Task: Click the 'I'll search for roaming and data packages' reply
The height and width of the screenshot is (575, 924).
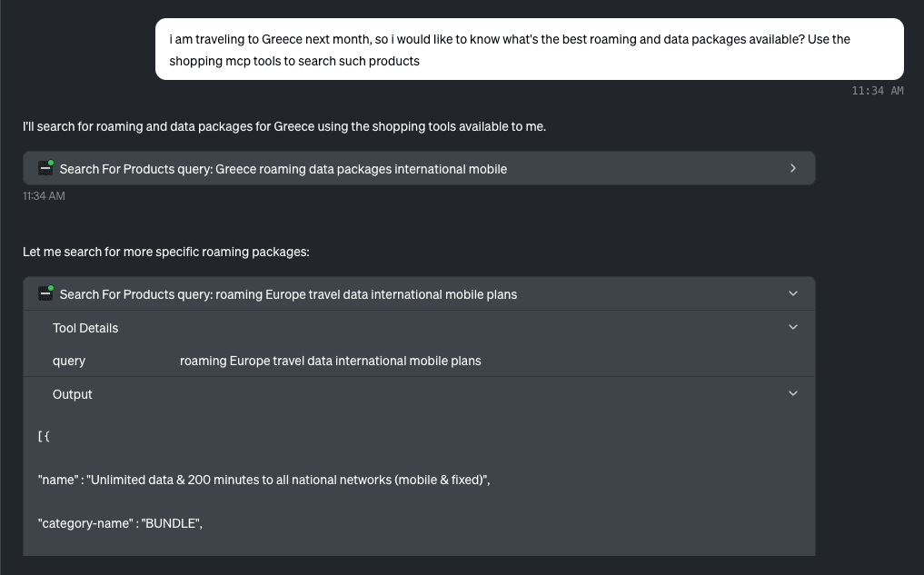Action: [283, 126]
